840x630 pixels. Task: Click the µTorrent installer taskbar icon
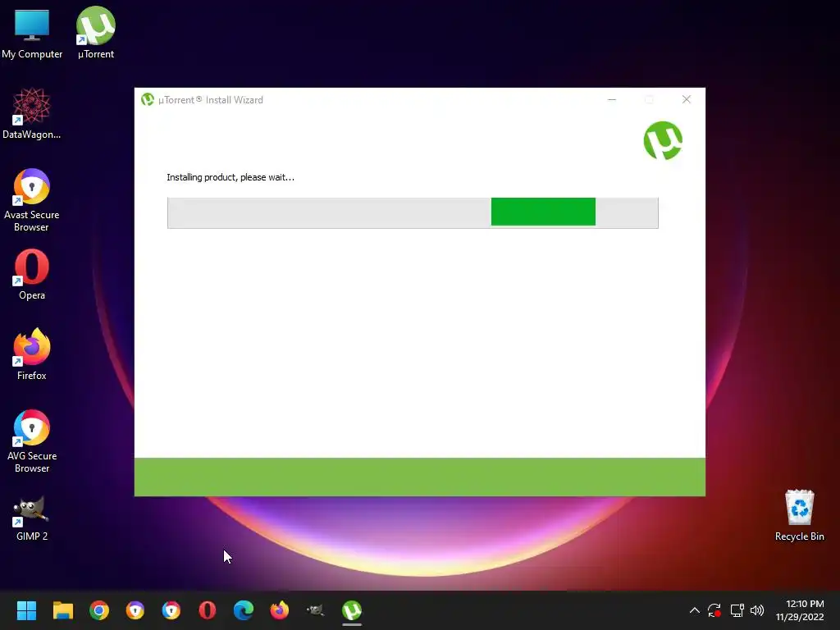pos(352,610)
